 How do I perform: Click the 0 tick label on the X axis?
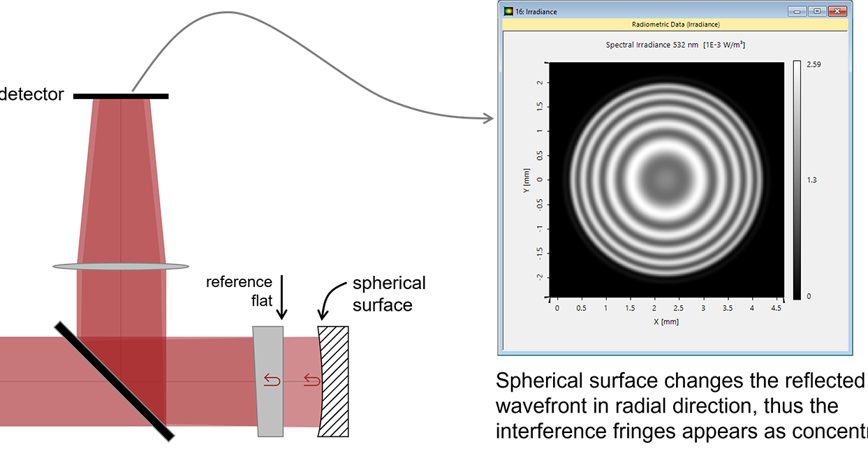click(x=557, y=307)
